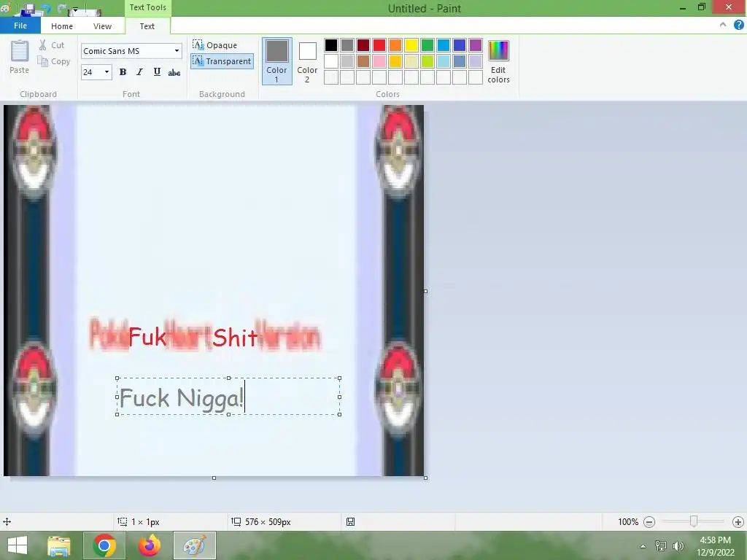The image size is (747, 560).
Task: Pick the black color swatch
Action: pos(331,45)
